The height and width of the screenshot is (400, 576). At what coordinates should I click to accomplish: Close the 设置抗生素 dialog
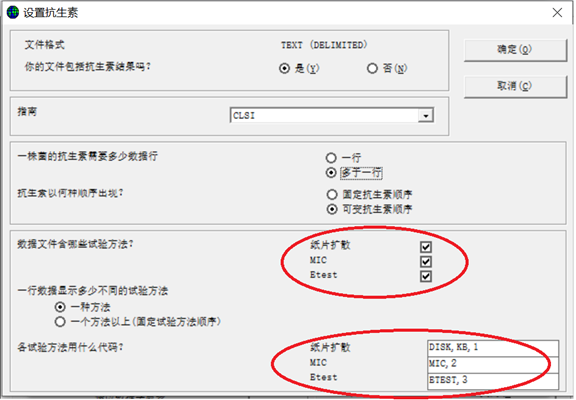click(557, 13)
